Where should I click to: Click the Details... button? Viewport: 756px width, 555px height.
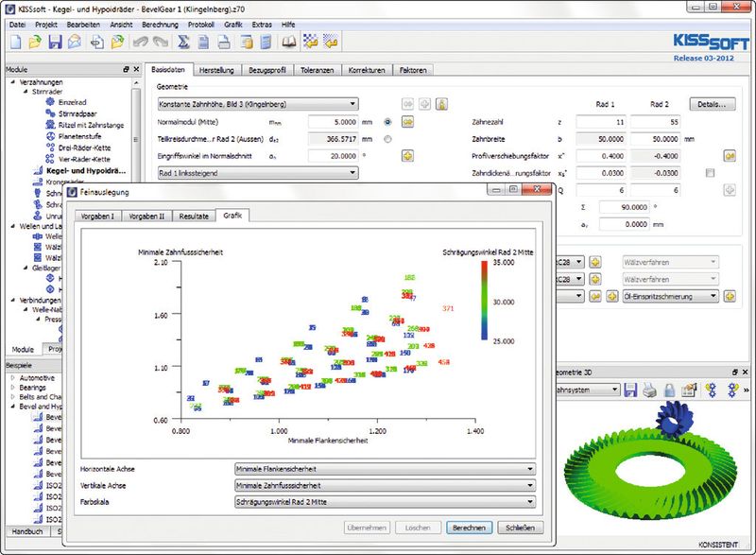coord(713,104)
